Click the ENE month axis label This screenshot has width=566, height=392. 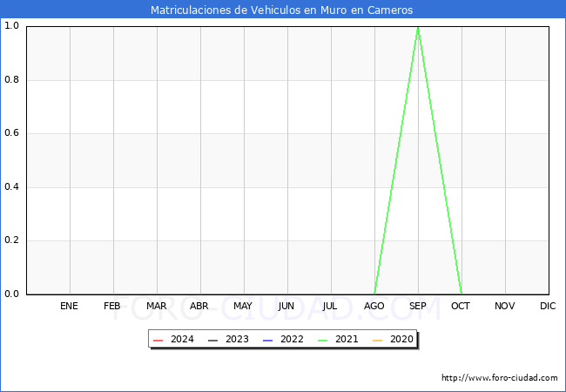pyautogui.click(x=69, y=306)
